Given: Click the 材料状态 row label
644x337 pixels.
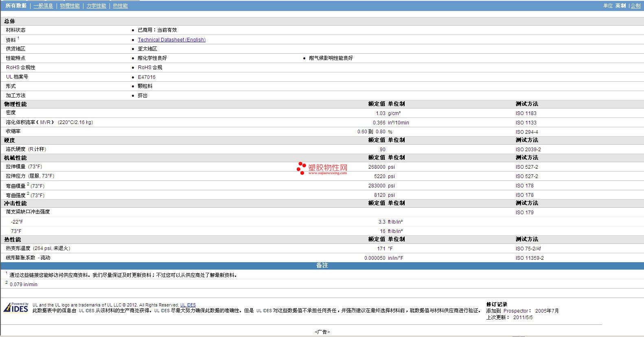Looking at the screenshot, I should (x=15, y=30).
